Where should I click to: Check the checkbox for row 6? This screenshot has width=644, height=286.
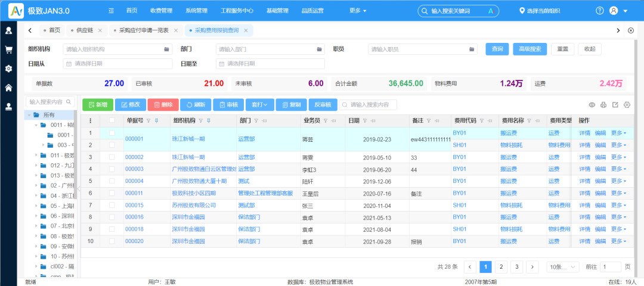click(112, 193)
